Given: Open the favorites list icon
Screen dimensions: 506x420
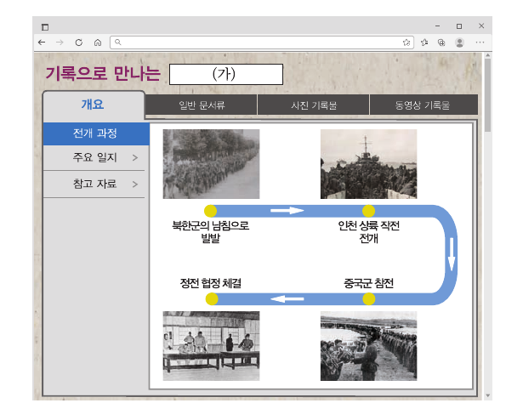Looking at the screenshot, I should [x=424, y=43].
